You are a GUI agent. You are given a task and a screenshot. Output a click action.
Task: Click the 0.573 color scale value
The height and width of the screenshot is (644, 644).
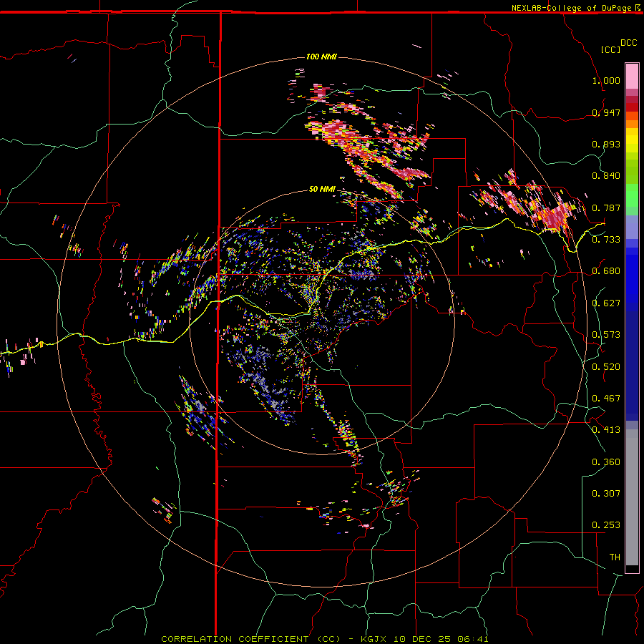coord(606,335)
